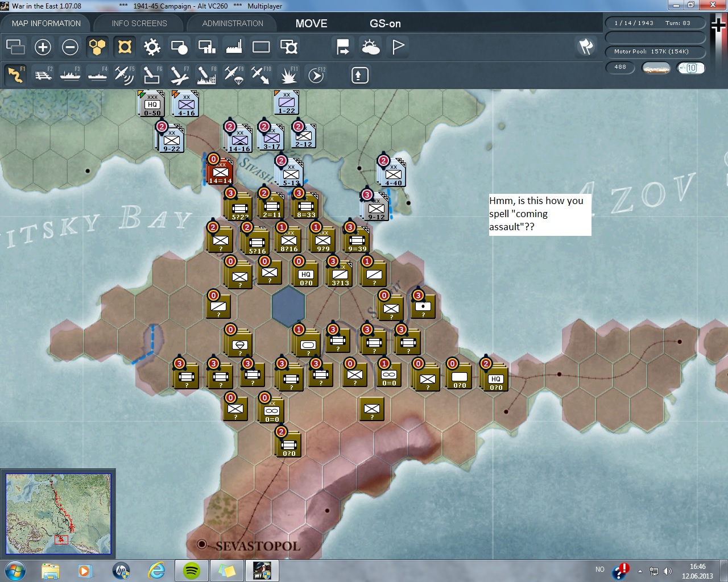Click the crossed flags icon
This screenshot has width=728, height=582.
click(586, 47)
